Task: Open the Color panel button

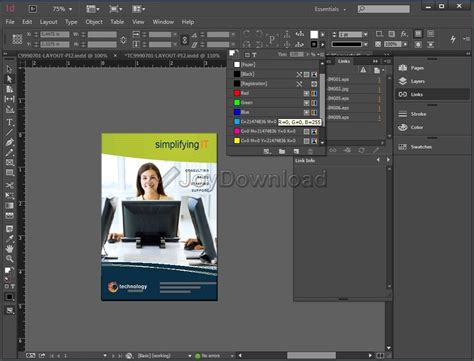Action: (432, 127)
